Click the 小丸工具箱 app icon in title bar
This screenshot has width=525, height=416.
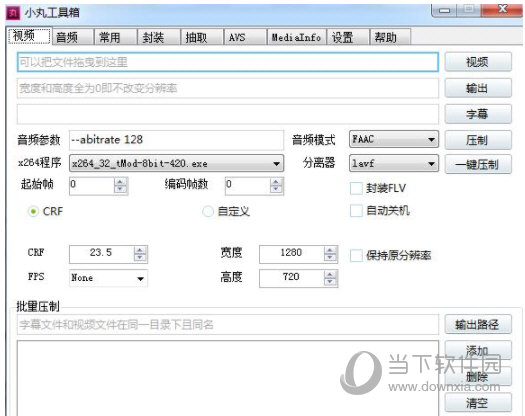point(13,13)
